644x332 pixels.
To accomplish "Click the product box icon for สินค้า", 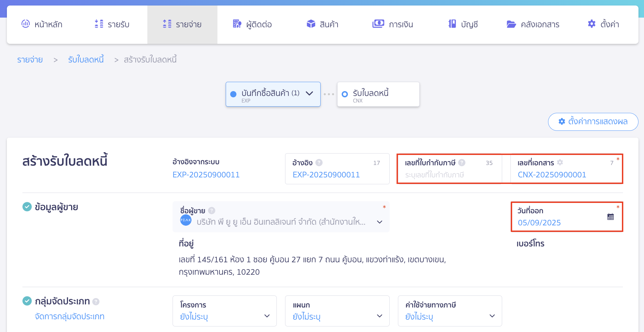I will coord(310,24).
